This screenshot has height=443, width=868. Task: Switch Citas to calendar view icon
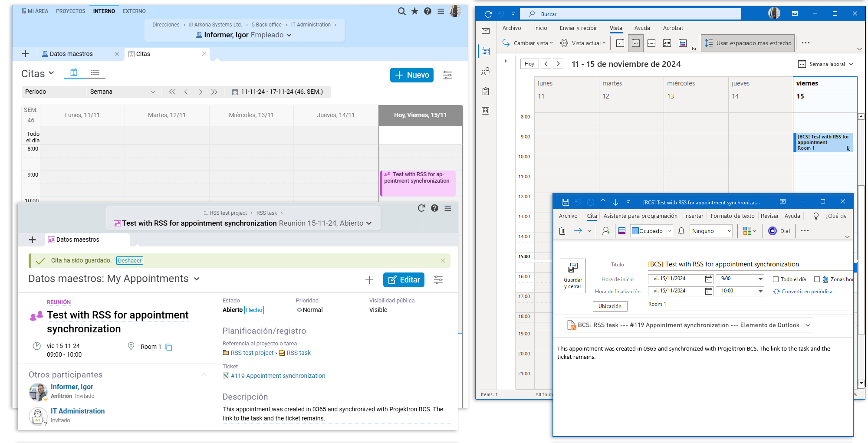coord(74,73)
